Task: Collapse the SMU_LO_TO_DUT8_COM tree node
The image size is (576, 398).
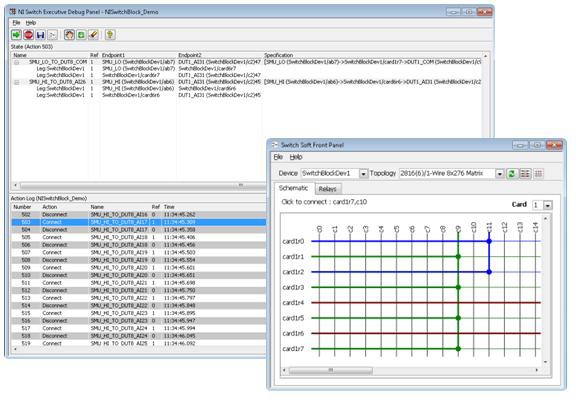Action: (x=16, y=62)
